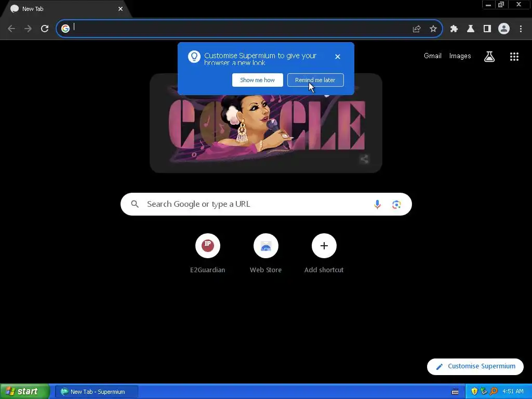The image size is (532, 399).
Task: Open the Gmail link
Action: coord(433,56)
